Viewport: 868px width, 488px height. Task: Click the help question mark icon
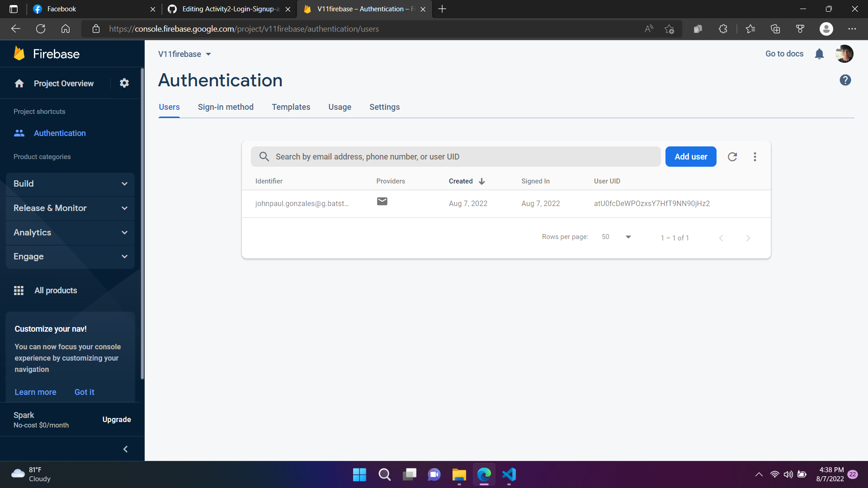tap(845, 80)
